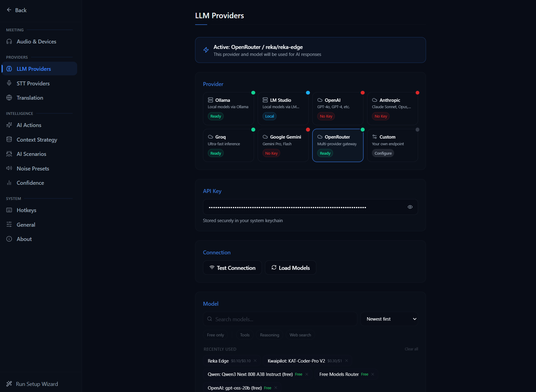Click the speaker icon for Noise Presets
Image resolution: width=536 pixels, height=392 pixels.
(9, 168)
